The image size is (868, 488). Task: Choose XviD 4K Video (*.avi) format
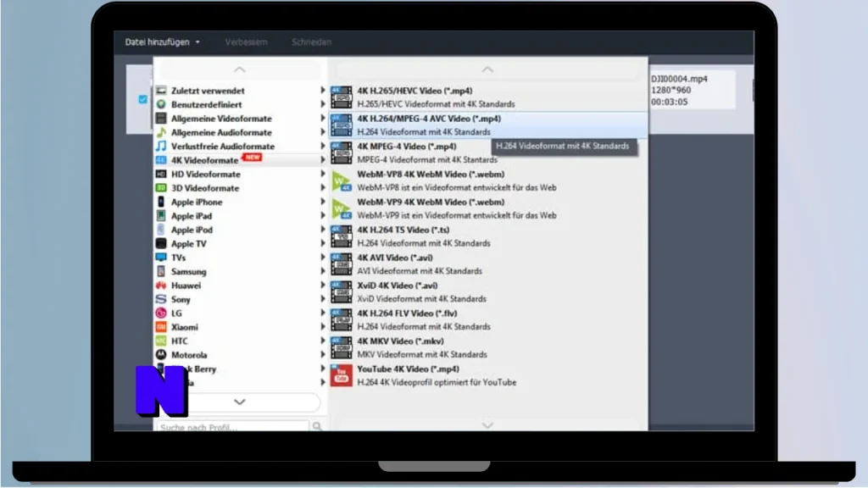tap(488, 291)
